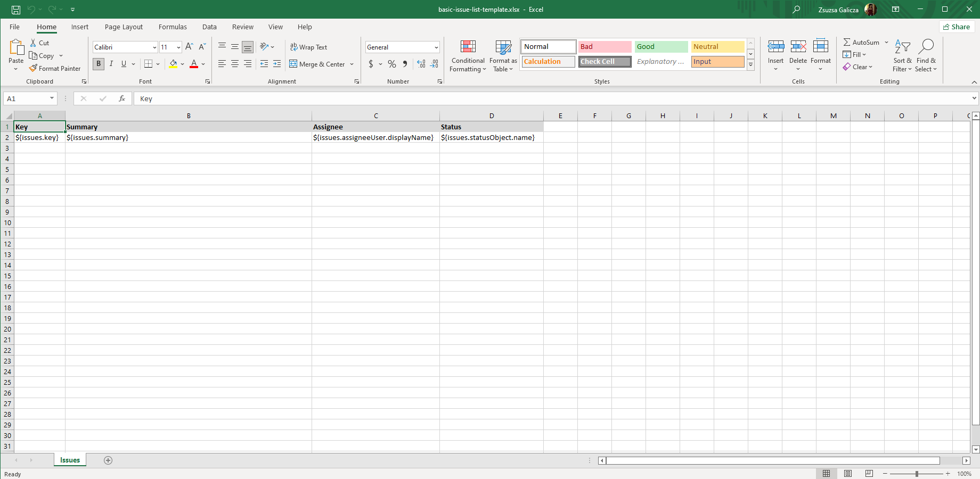
Task: Click Sort & Filter button
Action: click(902, 56)
